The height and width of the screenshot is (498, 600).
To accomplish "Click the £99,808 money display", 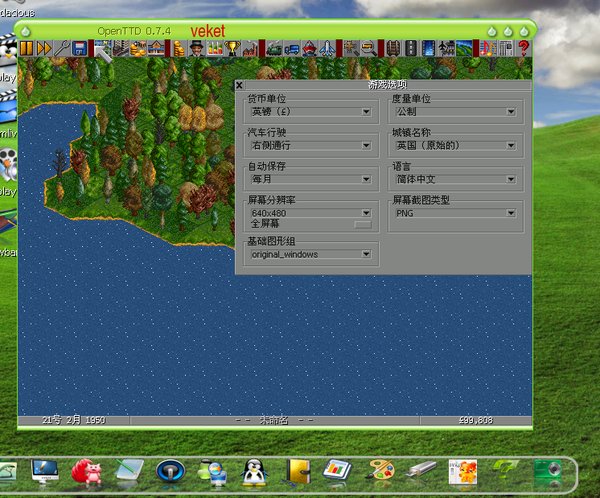I will 476,420.
